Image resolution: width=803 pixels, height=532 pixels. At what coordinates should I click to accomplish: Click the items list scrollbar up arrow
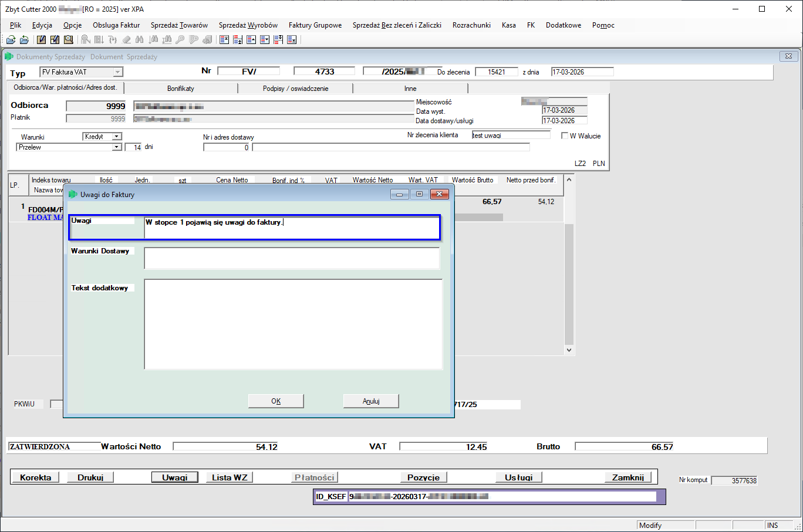pyautogui.click(x=569, y=179)
